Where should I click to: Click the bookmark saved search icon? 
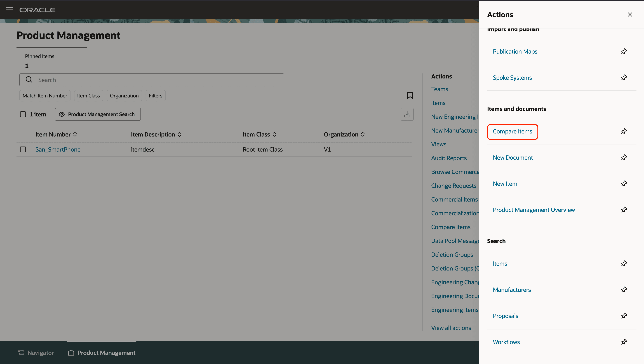click(x=410, y=95)
